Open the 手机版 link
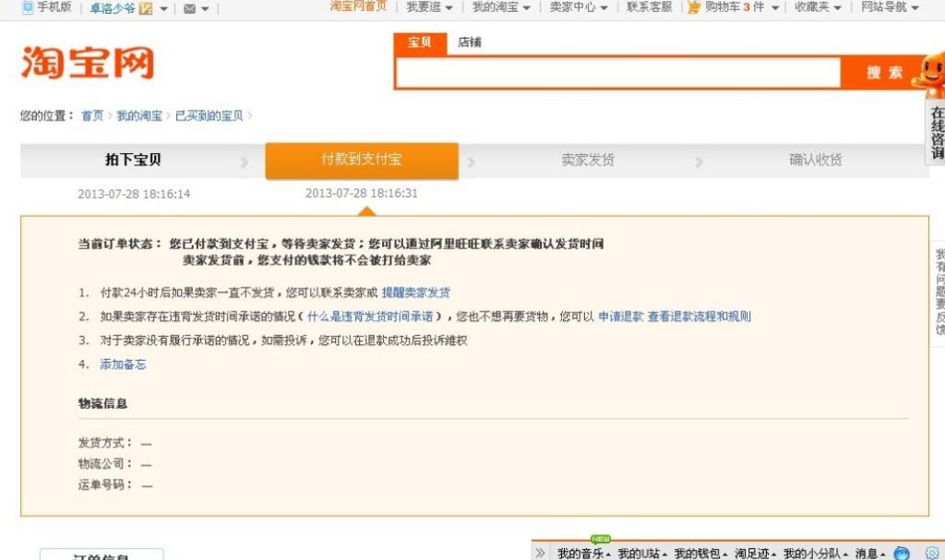Viewport: 945px width, 560px height. (x=54, y=7)
